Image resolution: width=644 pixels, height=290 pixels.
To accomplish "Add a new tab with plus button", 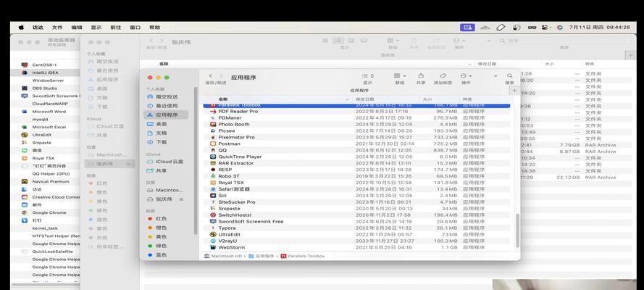I will [514, 91].
